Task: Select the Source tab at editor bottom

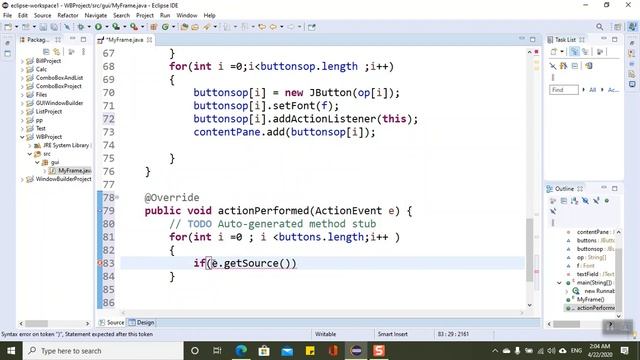Action: (x=111, y=322)
